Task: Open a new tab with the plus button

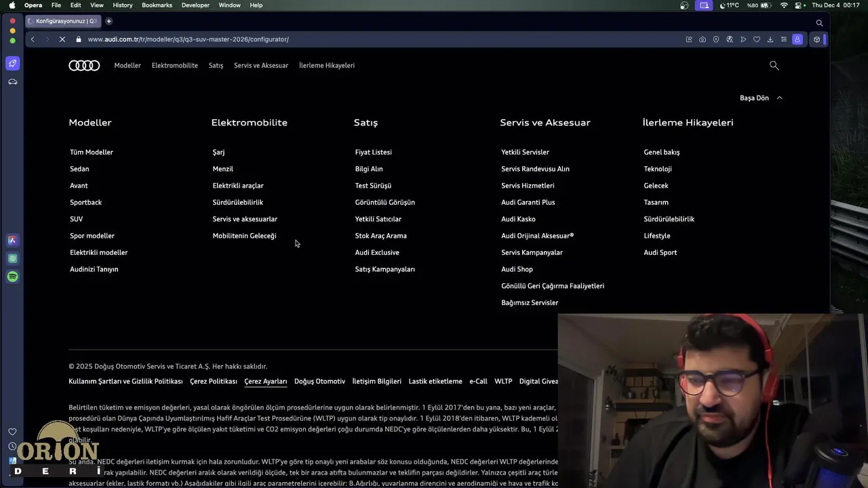Action: point(108,21)
